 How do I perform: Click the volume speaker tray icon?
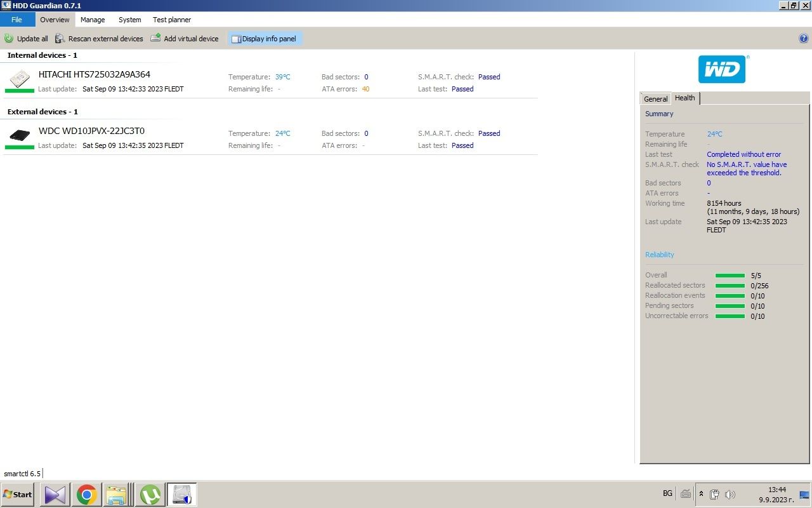pos(730,494)
